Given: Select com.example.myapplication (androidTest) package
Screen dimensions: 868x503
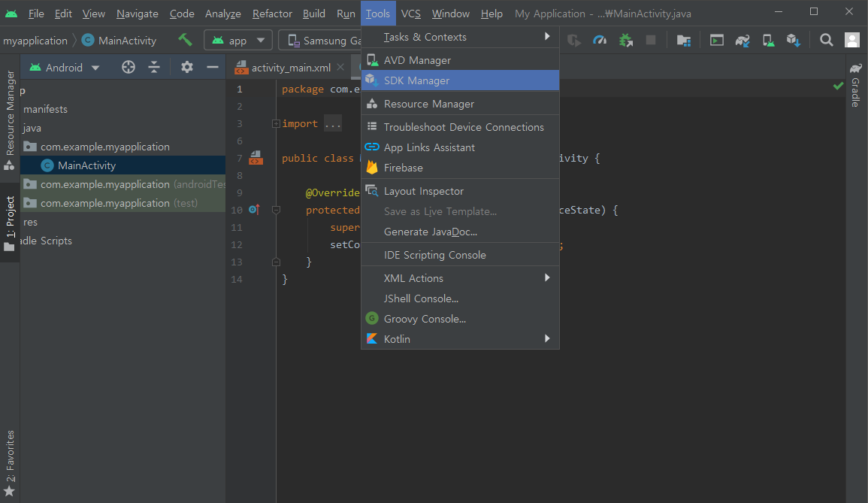Looking at the screenshot, I should pos(123,184).
